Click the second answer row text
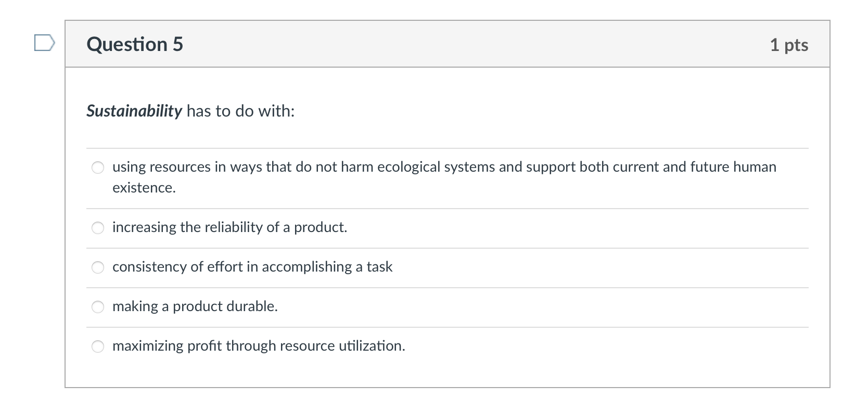 click(229, 227)
